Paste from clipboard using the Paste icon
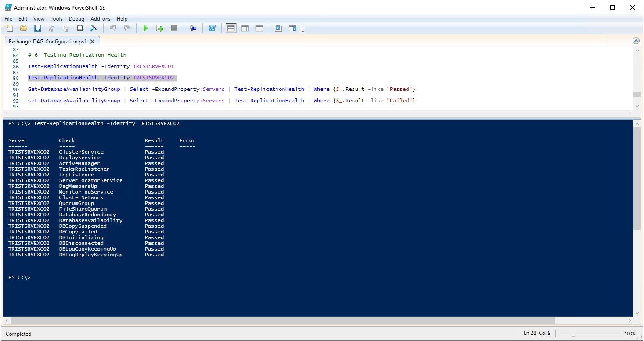Viewport: 644px width, 341px height. tap(80, 28)
